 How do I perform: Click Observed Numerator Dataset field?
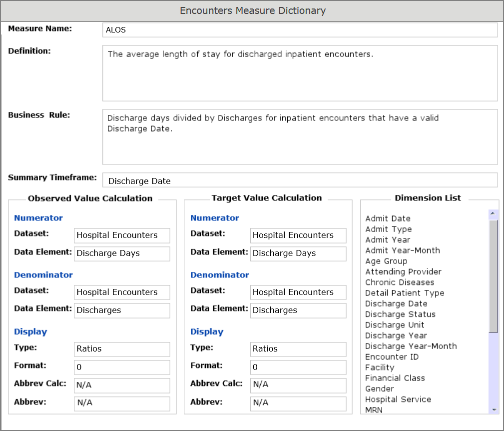click(x=122, y=235)
